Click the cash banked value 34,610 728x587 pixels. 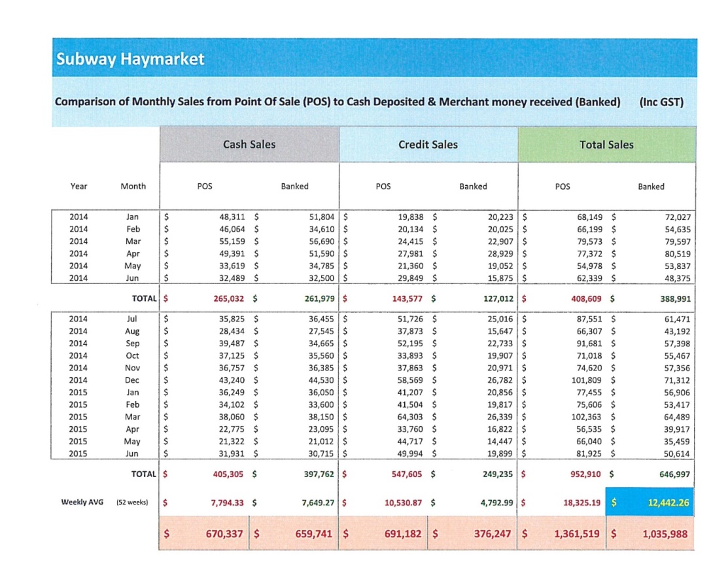322,229
